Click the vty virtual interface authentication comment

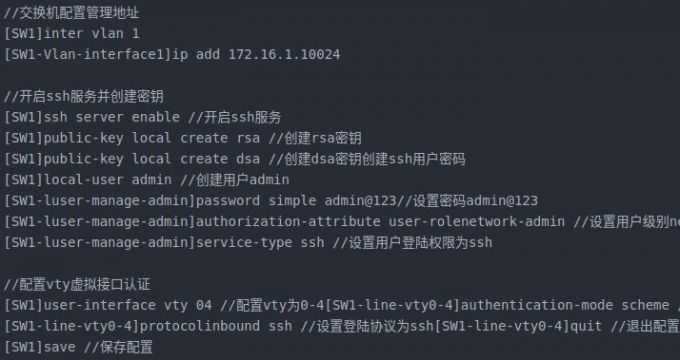[77, 285]
